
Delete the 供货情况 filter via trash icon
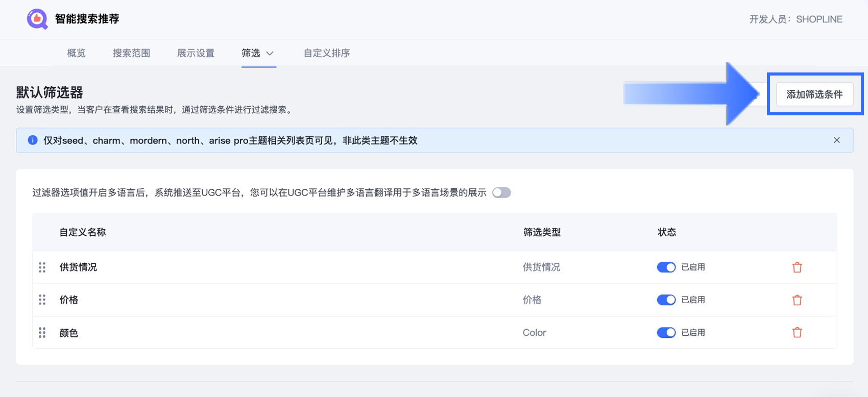[797, 267]
